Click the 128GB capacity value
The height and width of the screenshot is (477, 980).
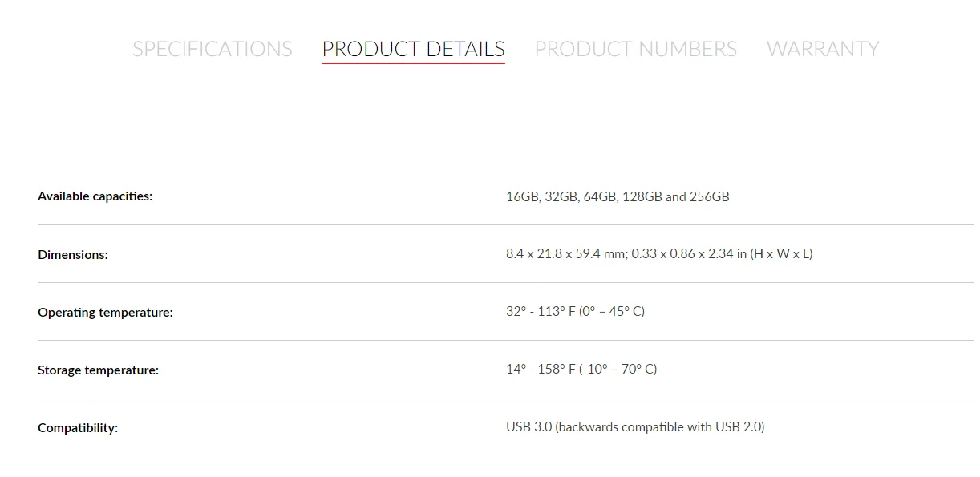pyautogui.click(x=642, y=196)
